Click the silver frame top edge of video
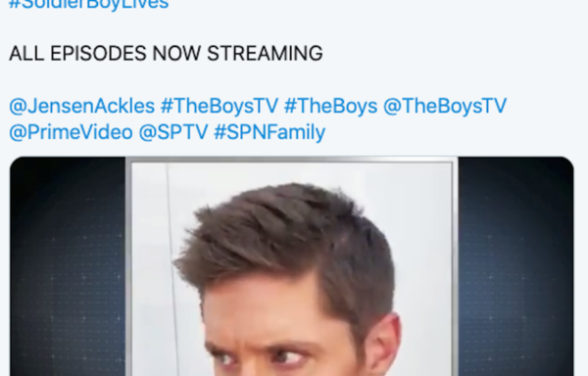 tap(291, 160)
